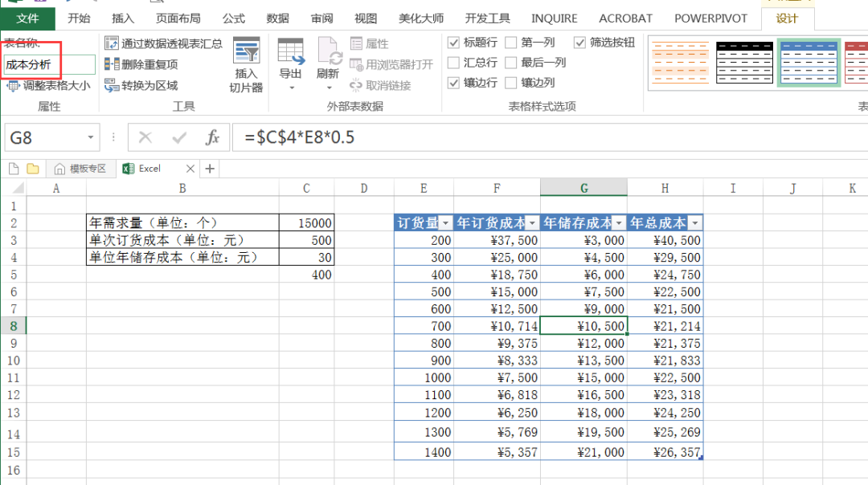Open filter dropdown for 年储存成本 column
Screen dimensions: 868x485
click(x=618, y=223)
